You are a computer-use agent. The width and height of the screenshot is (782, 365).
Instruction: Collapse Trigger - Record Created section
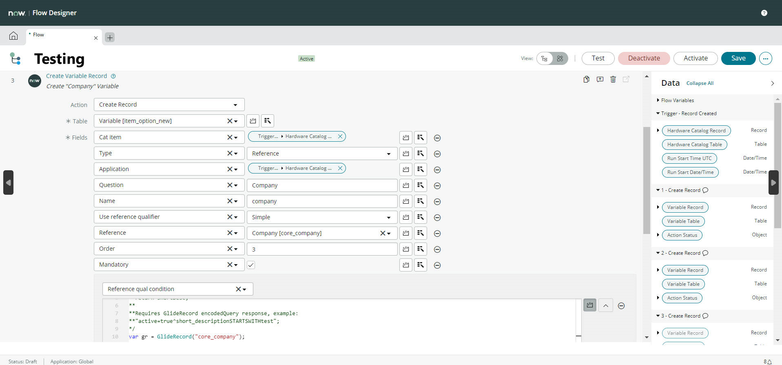coord(658,113)
